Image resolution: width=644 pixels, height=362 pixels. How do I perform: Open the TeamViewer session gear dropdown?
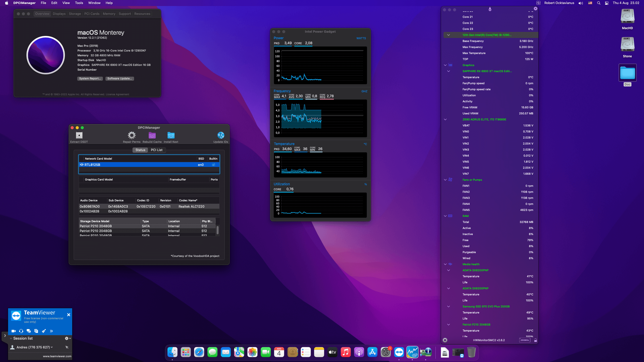68,338
